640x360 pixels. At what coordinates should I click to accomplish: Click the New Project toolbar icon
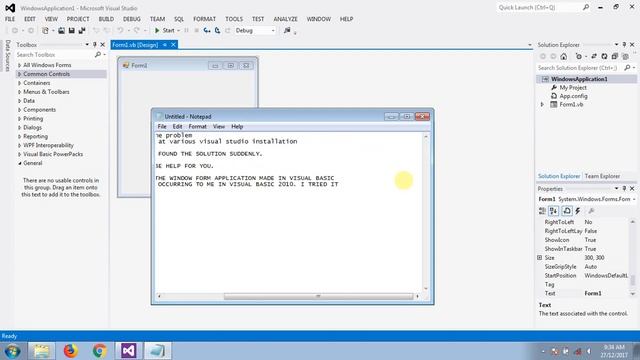click(46, 31)
